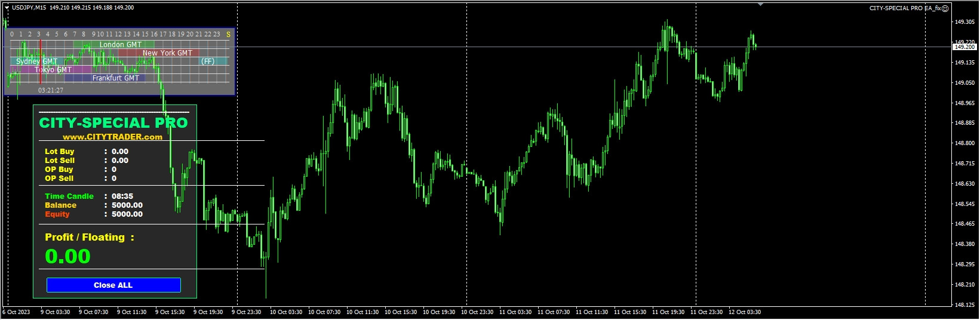Click the OP Sell label
The height and width of the screenshot is (320, 980).
pyautogui.click(x=59, y=179)
